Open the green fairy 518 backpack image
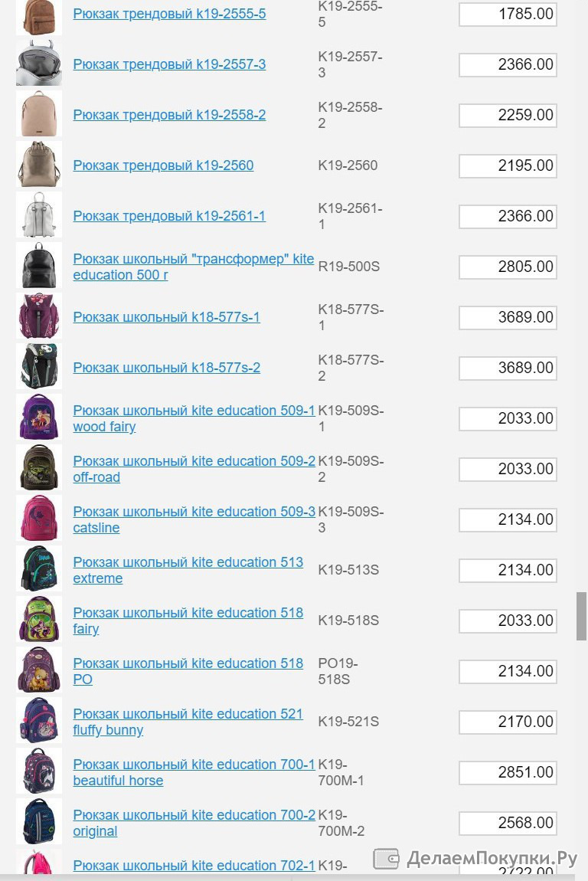The width and height of the screenshot is (588, 881). pyautogui.click(x=39, y=620)
